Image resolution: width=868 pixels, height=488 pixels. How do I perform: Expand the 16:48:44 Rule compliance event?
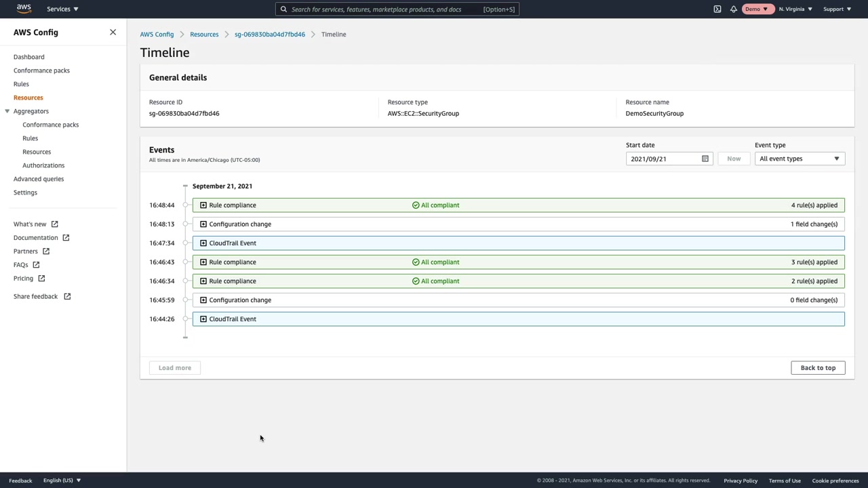[203, 205]
